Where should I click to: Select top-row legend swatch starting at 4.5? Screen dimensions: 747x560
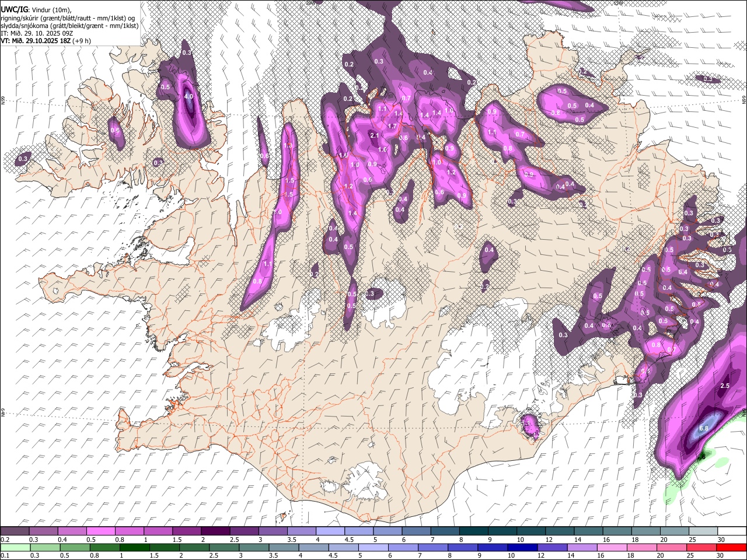(359, 531)
